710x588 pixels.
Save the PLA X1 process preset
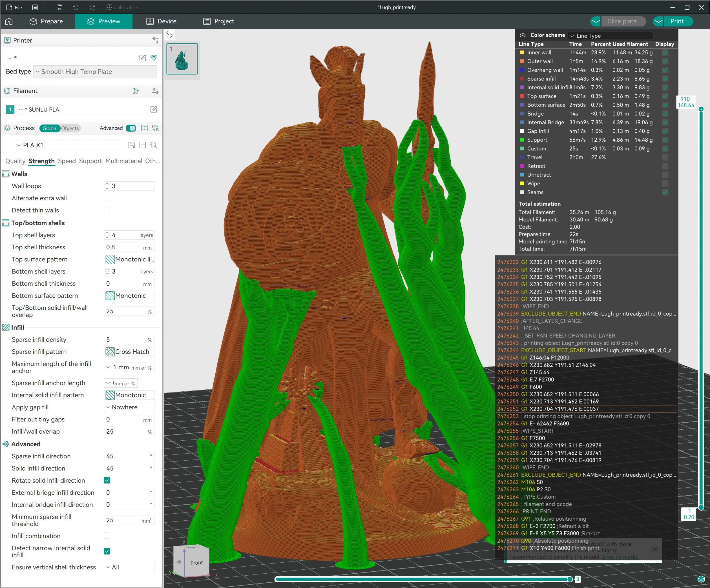132,145
